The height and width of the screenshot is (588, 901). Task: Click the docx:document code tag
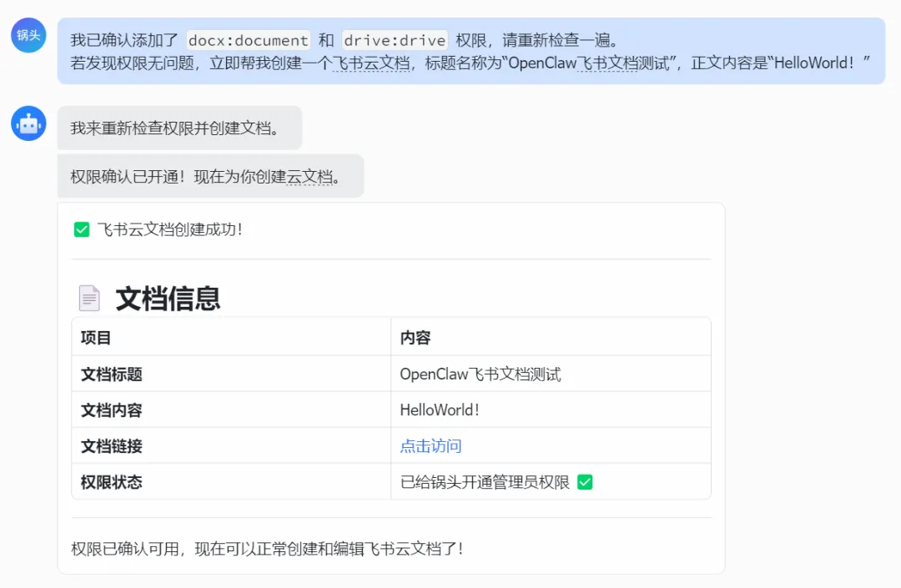pyautogui.click(x=249, y=40)
